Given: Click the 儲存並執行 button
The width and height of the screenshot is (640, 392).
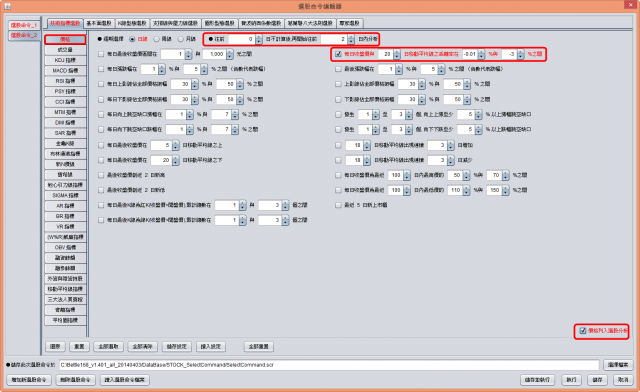Looking at the screenshot, I should pos(537,380).
